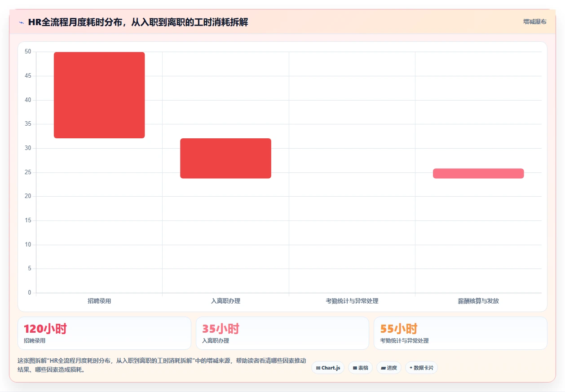This screenshot has height=392, width=565.
Task: Click the 入离职办理 x-axis label
Action: click(x=225, y=301)
